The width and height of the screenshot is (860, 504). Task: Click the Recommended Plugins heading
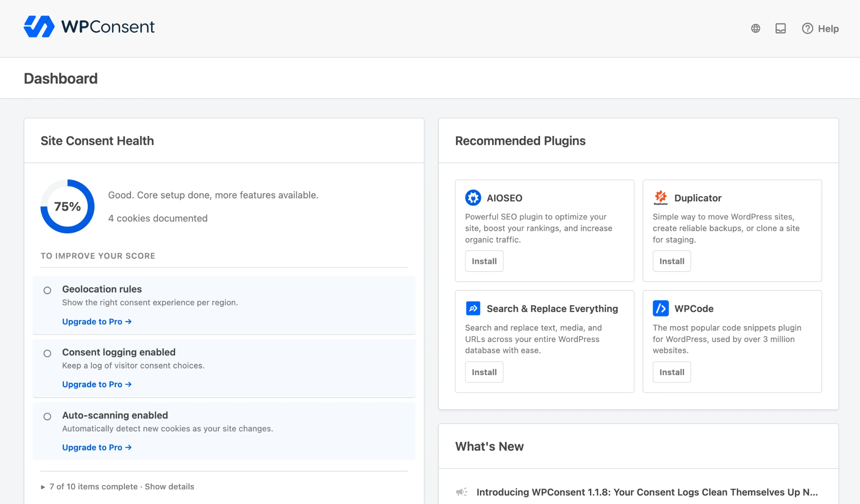coord(520,141)
